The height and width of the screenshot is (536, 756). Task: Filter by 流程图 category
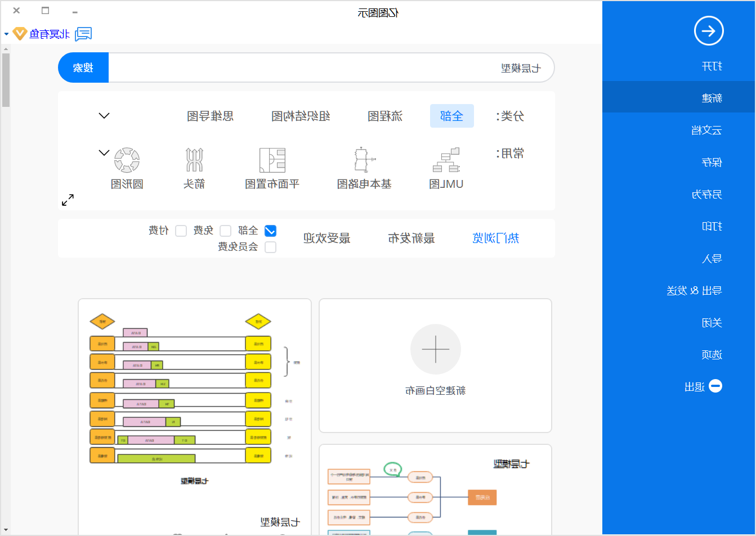385,116
